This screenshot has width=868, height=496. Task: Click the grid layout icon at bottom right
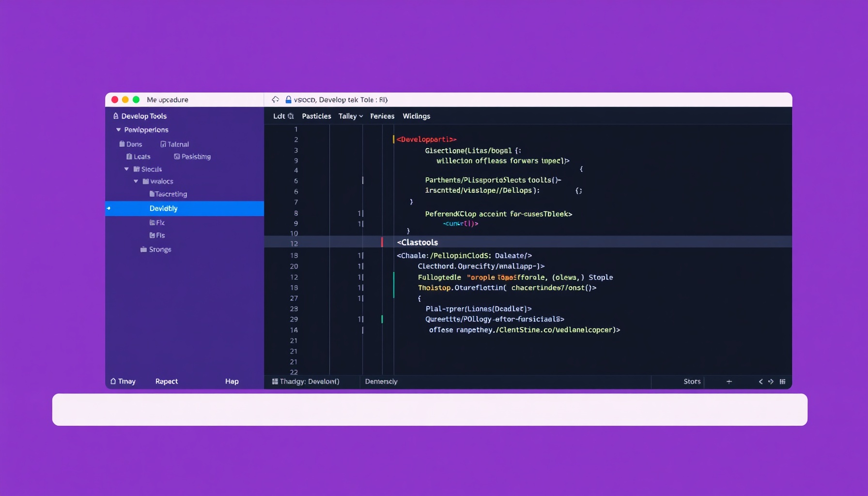pyautogui.click(x=782, y=382)
